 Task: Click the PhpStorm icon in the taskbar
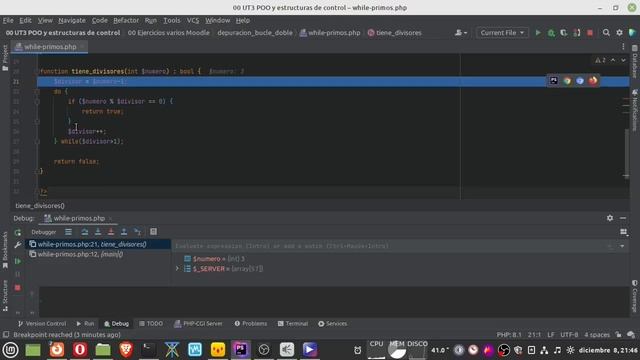coord(241,349)
